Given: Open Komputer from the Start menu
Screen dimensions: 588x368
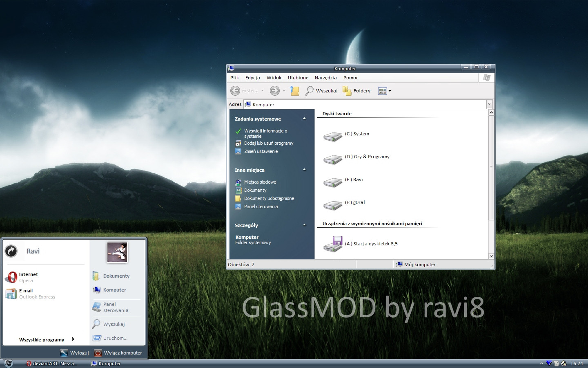Looking at the screenshot, I should click(109, 290).
